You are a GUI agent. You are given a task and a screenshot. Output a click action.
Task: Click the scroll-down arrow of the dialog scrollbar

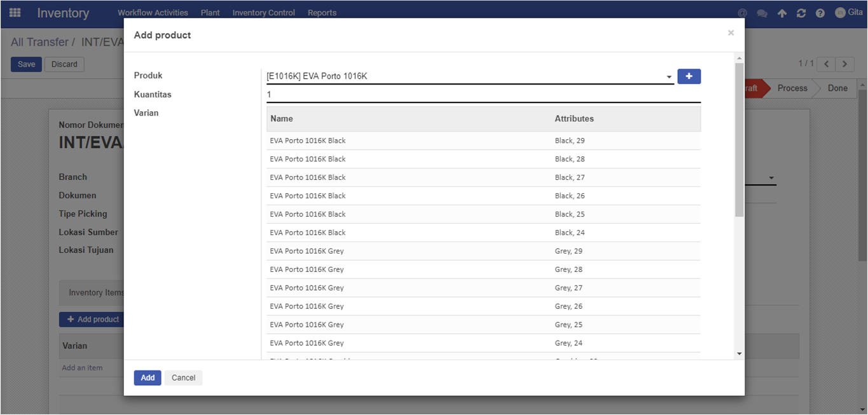coord(739,353)
